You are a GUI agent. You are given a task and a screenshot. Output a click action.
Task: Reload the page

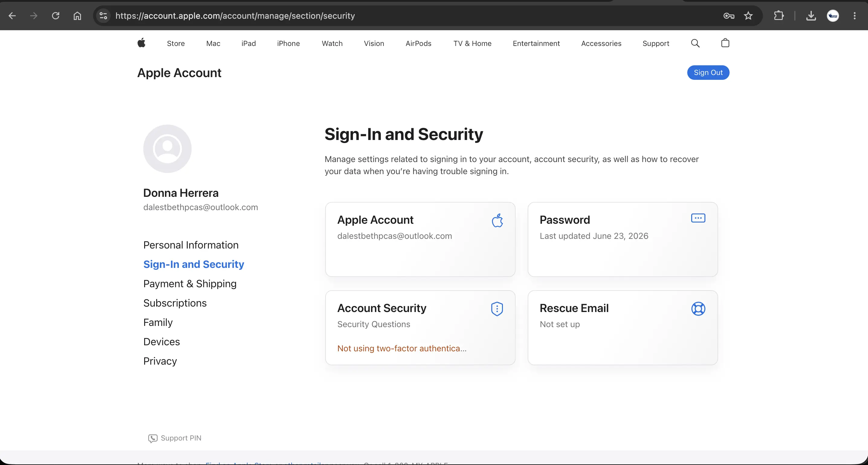[x=56, y=16]
